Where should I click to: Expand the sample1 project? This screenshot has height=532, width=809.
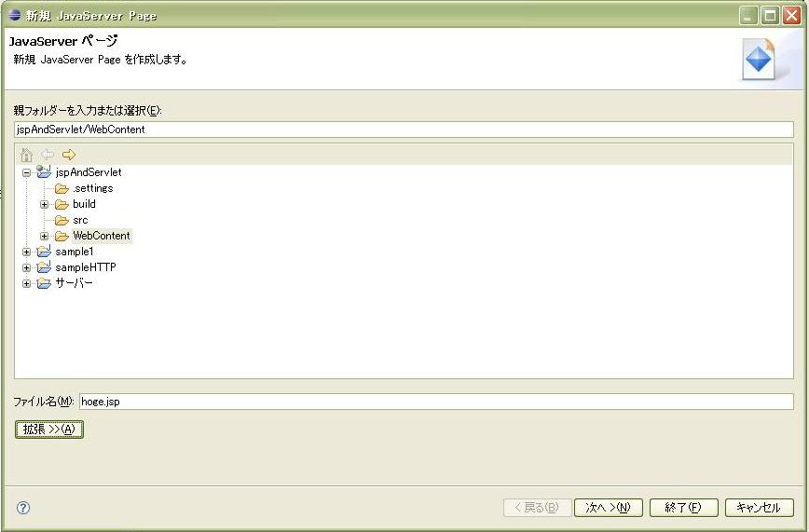[x=26, y=252]
